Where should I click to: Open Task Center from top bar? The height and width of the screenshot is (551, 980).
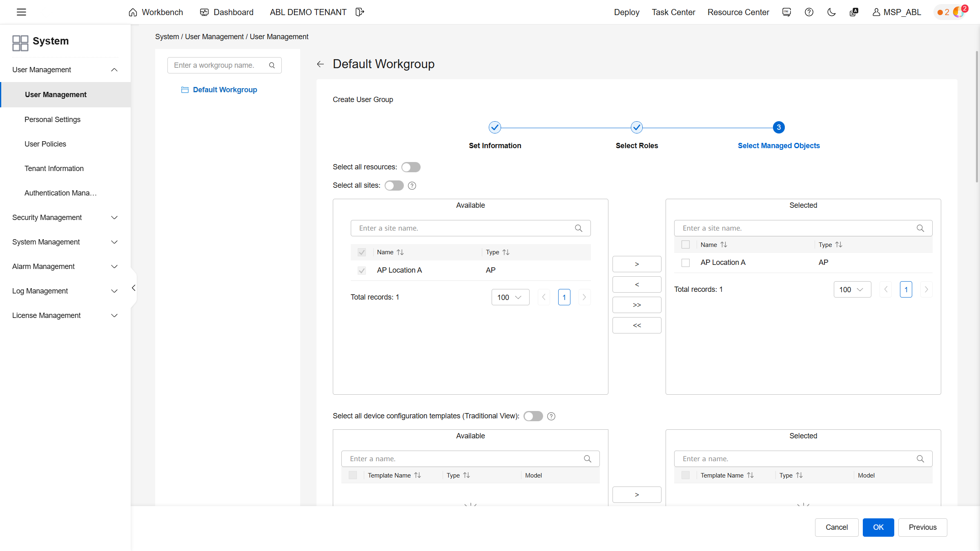[x=673, y=12]
